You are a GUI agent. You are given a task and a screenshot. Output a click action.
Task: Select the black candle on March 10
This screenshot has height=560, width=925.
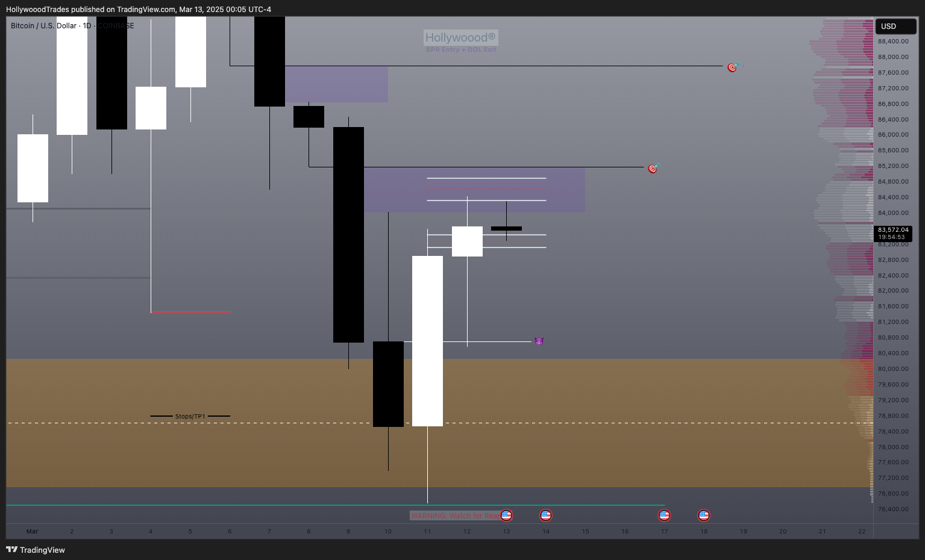coord(388,384)
